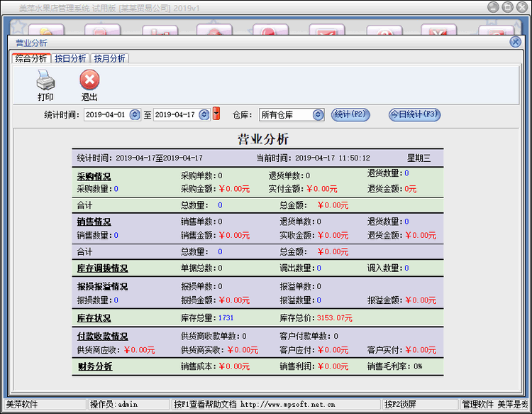Open the 按日分析 tab
Screen dimensions: 532x414
(70, 58)
